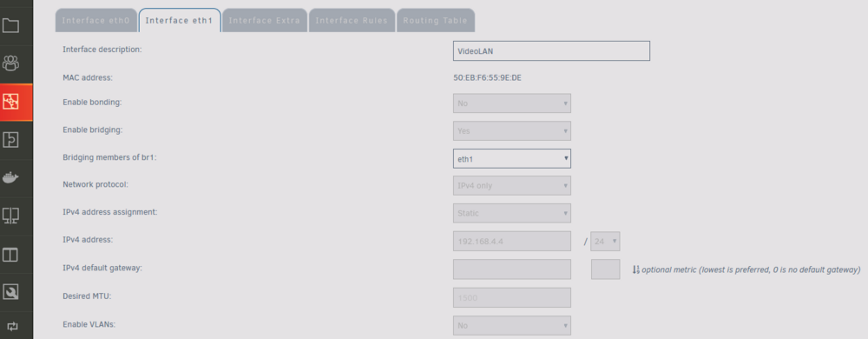Open the VMs monitors icon in sidebar
Image resolution: width=868 pixels, height=339 pixels.
[x=11, y=216]
